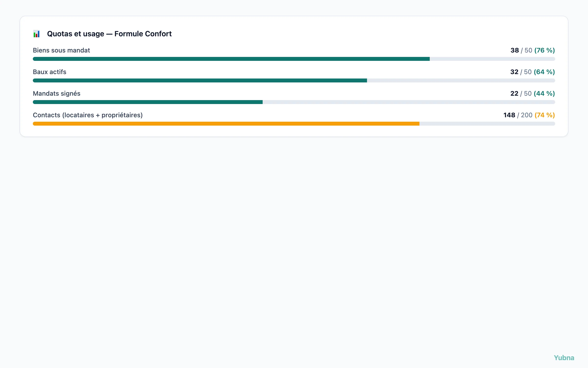588x368 pixels.
Task: Click the Mandats signés label
Action: point(57,93)
